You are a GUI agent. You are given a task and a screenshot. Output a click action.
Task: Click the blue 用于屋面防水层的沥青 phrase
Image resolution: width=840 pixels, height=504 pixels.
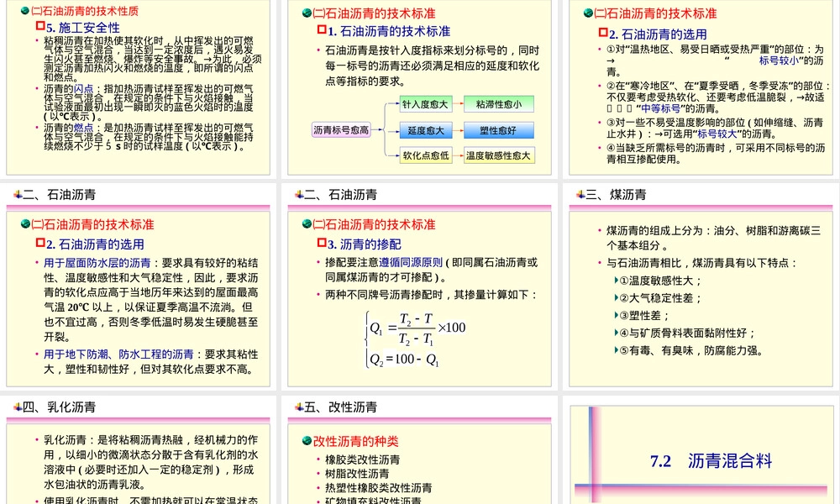(97, 262)
